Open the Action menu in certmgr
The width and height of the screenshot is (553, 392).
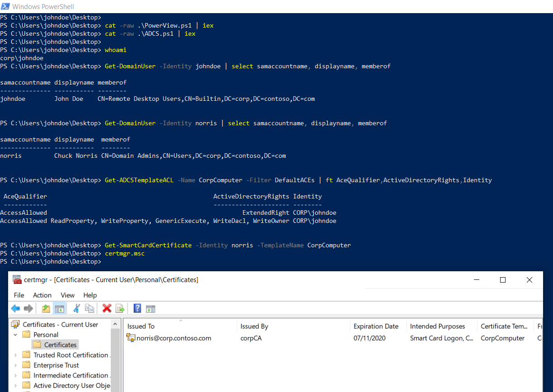(42, 295)
